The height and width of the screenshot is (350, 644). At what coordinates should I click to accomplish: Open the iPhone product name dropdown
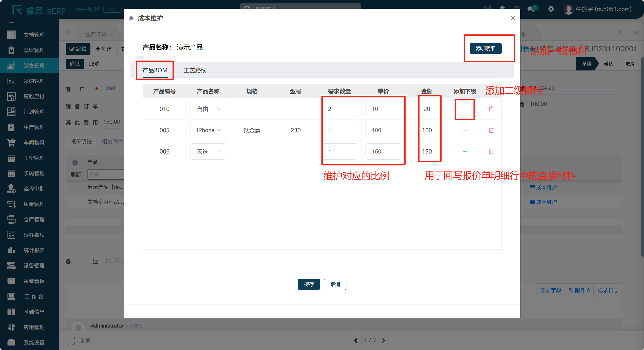[x=208, y=130]
